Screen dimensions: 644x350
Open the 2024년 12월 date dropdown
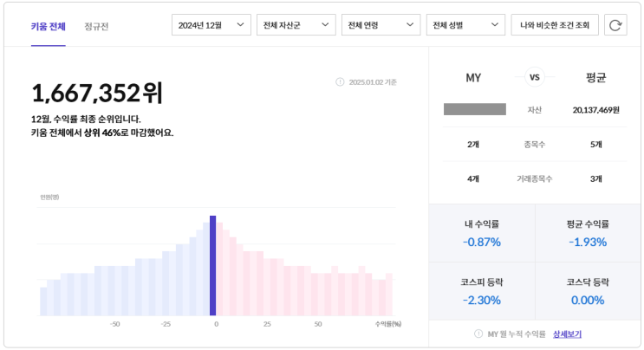point(211,25)
